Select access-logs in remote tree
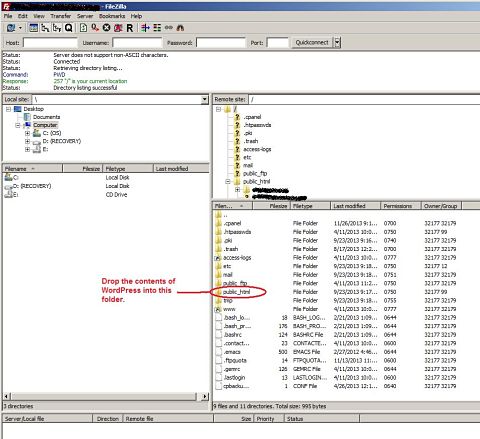Screen dimensions: 480x439 click(x=257, y=149)
